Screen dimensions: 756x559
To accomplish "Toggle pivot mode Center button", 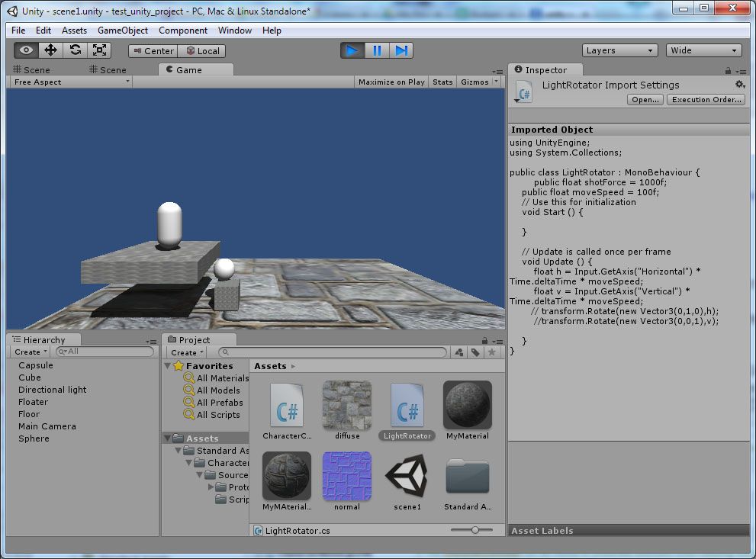I will (153, 51).
